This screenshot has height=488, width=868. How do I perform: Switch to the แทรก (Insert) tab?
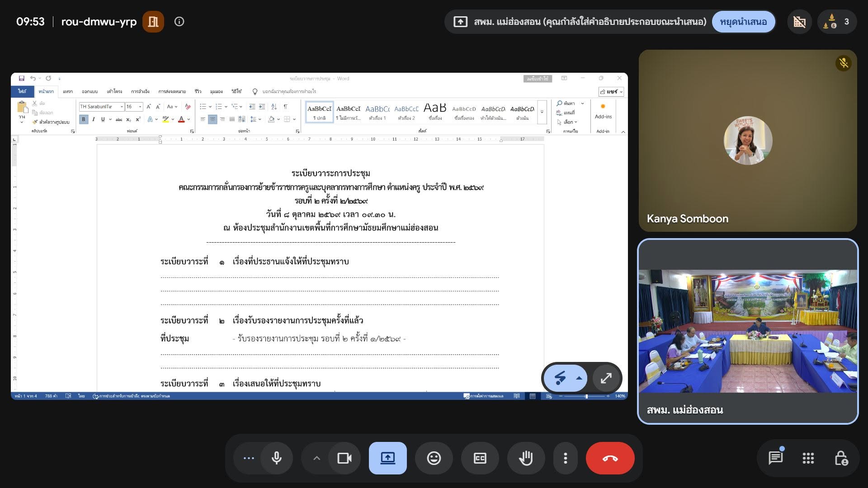[68, 91]
